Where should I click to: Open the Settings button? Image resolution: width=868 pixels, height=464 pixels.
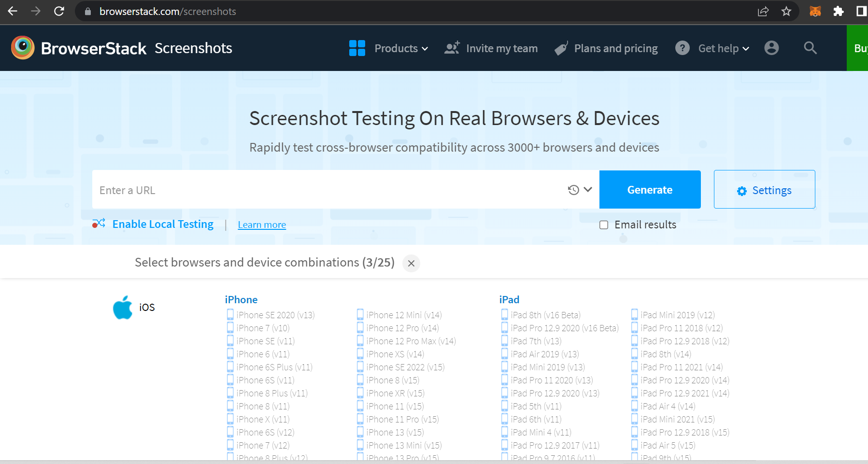click(764, 189)
